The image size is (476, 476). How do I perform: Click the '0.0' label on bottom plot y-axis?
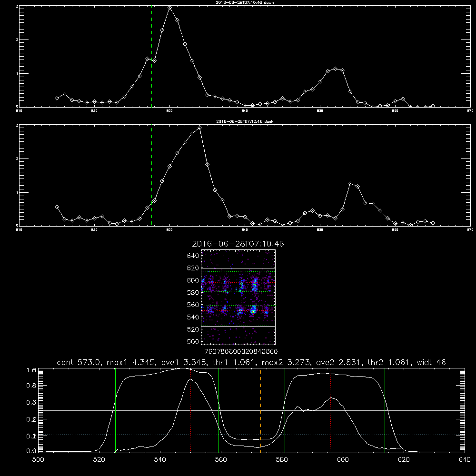click(x=31, y=451)
